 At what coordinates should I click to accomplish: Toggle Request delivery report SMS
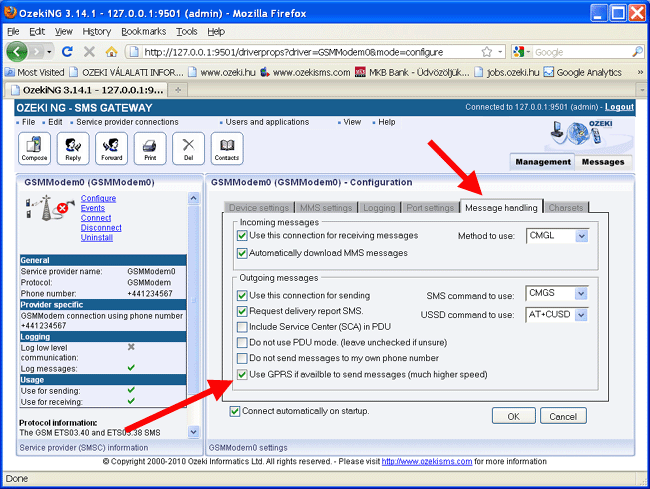pyautogui.click(x=242, y=311)
